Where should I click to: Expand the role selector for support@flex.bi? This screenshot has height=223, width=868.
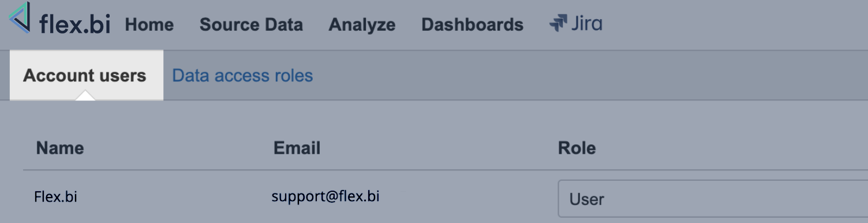(713, 199)
